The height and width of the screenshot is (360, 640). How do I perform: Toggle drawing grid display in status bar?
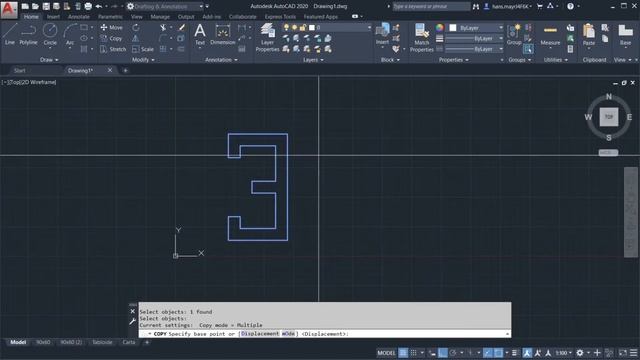tap(403, 353)
